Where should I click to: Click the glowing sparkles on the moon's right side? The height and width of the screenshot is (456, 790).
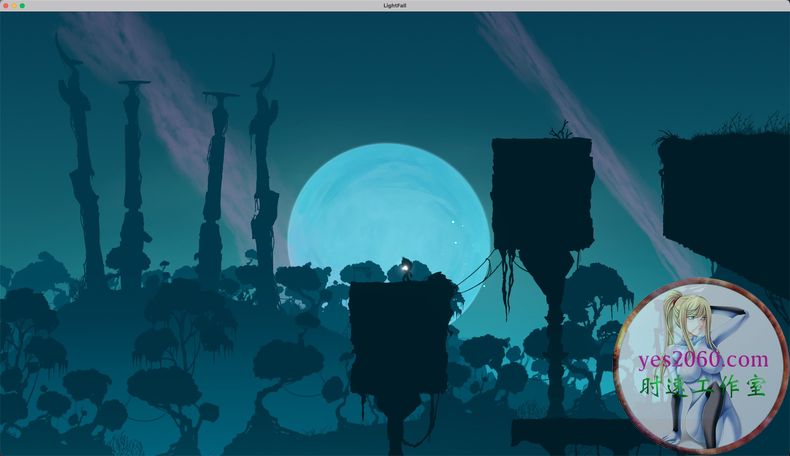click(456, 232)
